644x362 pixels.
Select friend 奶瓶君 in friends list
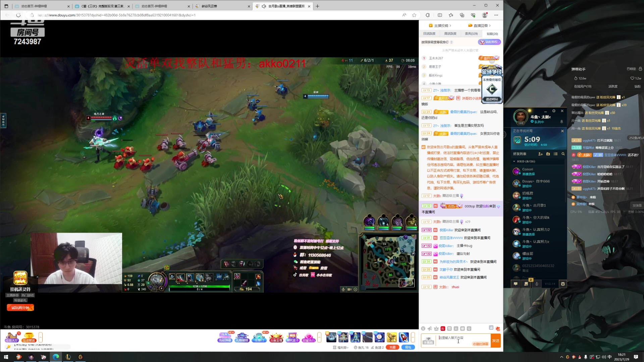539,196
